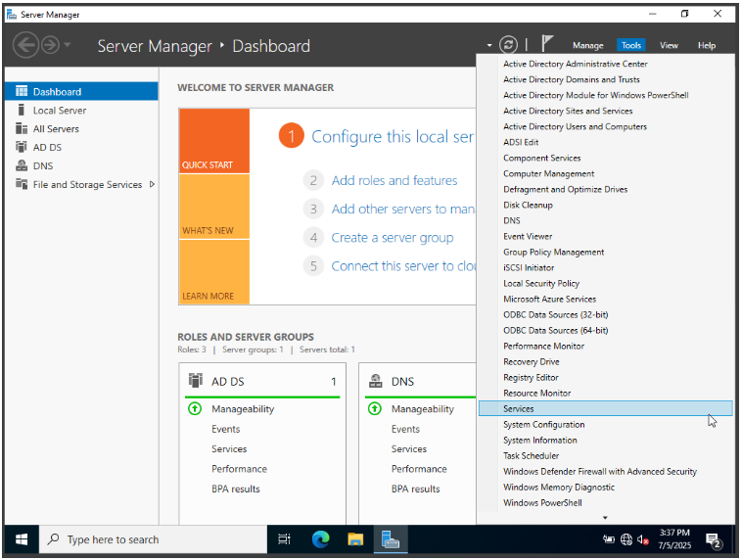Click the Dashboard sidebar icon

coord(22,91)
